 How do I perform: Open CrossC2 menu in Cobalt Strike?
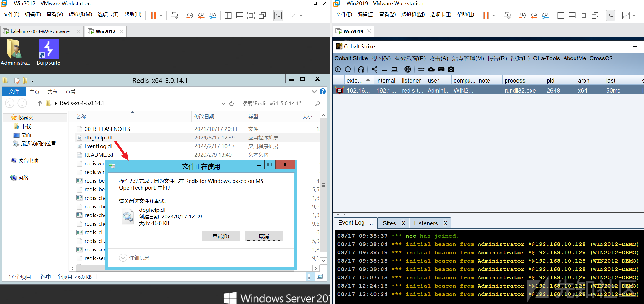click(601, 58)
